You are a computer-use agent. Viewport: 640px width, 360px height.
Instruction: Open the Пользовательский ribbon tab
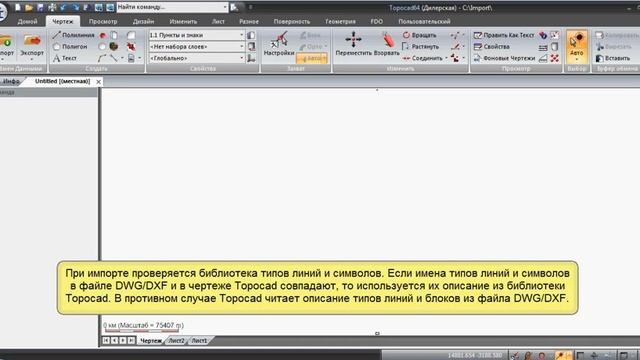[424, 21]
